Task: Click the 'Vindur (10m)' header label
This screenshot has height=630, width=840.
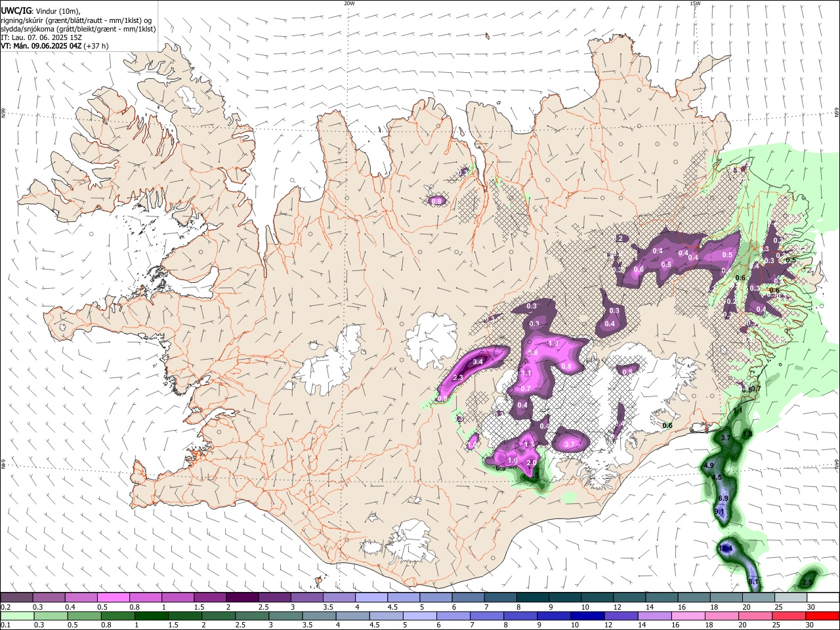Action: 57,10
